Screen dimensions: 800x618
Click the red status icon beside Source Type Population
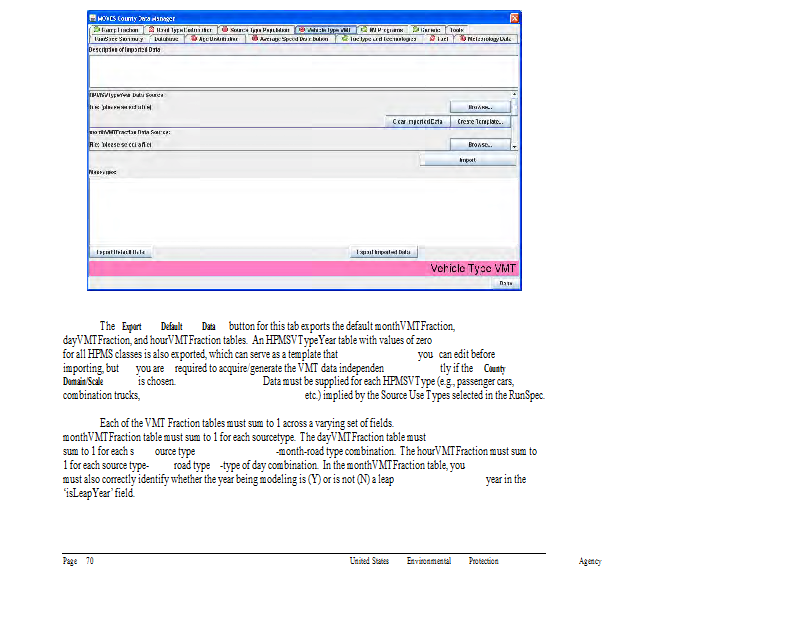pyautogui.click(x=224, y=30)
